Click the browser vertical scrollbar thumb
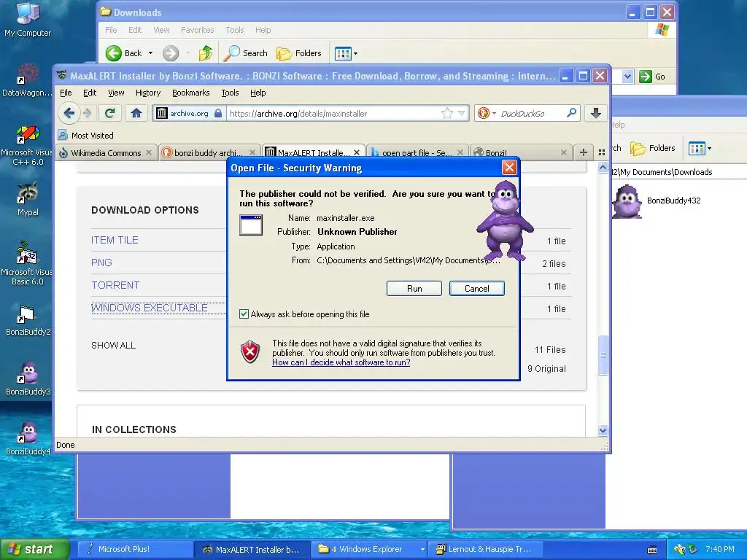This screenshot has height=560, width=747. [603, 355]
